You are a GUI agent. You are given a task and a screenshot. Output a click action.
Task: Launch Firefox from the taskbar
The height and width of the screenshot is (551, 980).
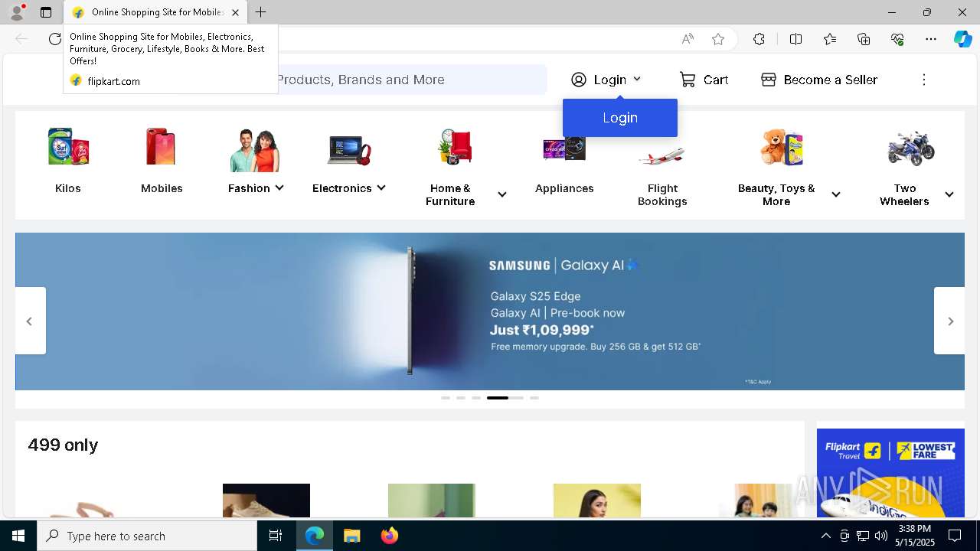coord(390,536)
